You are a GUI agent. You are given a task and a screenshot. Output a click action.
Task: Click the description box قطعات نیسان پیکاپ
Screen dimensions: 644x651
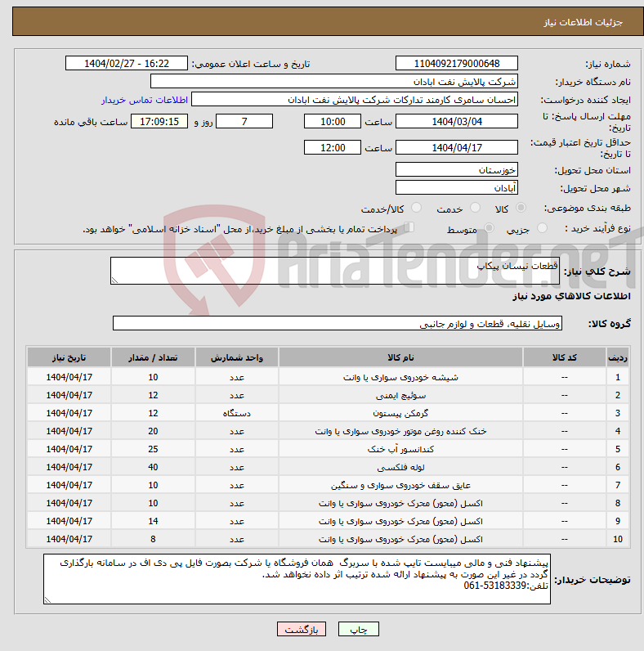point(335,271)
